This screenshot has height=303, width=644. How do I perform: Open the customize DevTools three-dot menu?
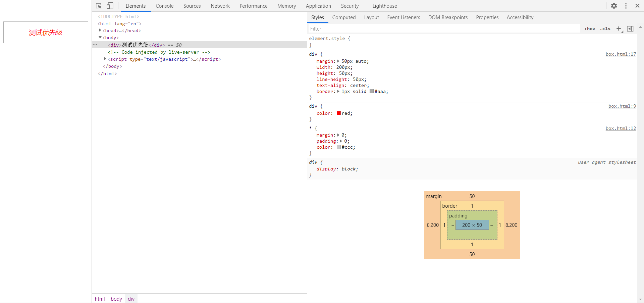[626, 6]
